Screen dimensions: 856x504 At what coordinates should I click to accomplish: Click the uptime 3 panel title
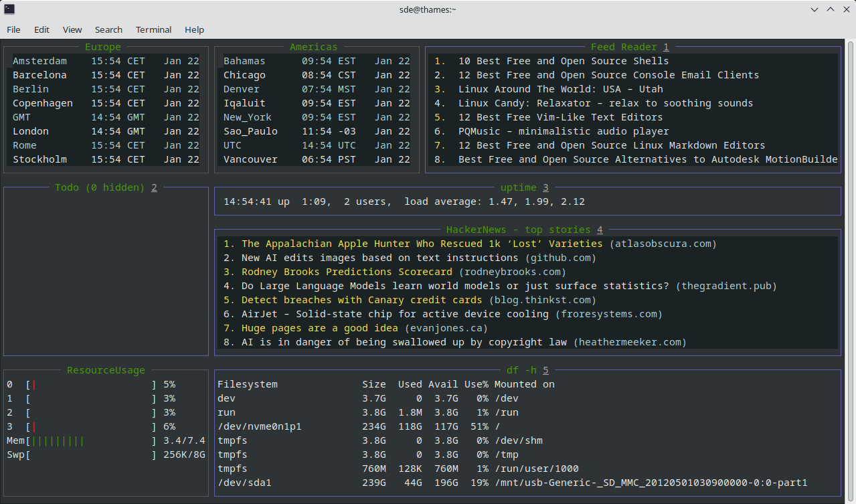(525, 187)
